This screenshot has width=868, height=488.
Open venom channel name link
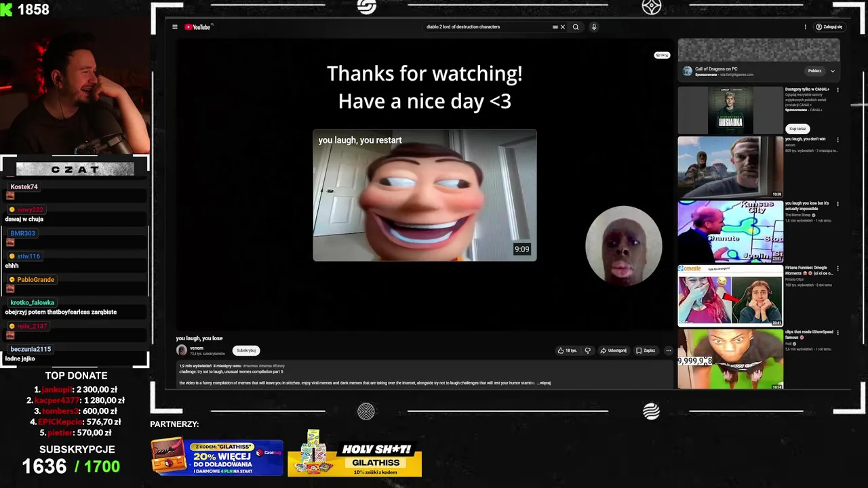tap(197, 348)
